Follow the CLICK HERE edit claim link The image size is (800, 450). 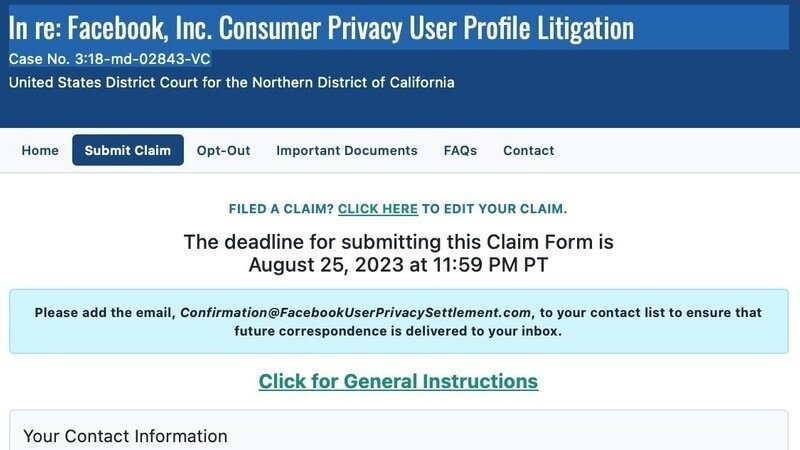click(x=378, y=209)
